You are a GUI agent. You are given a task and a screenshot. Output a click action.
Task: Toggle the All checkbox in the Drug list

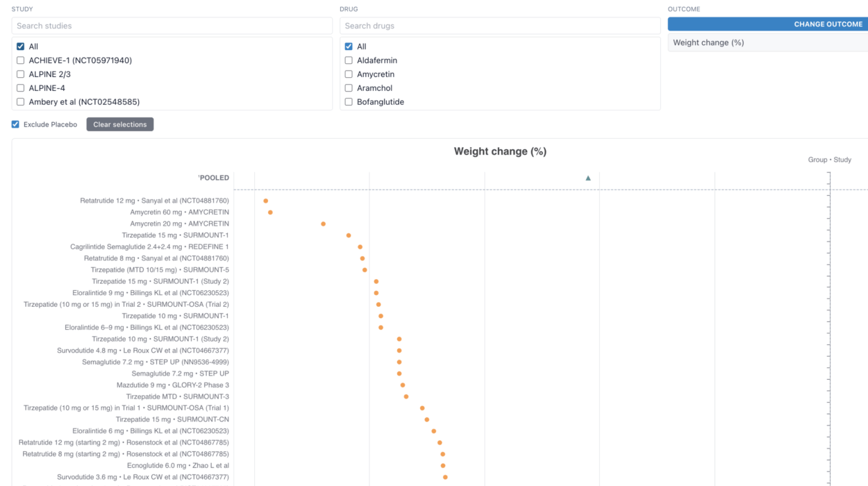pos(349,47)
